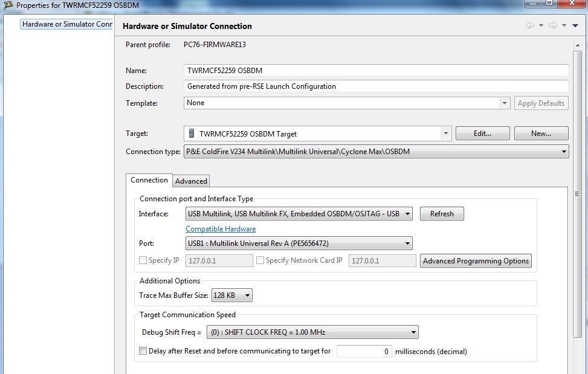Select Hardware or Simulator Connection tree item

coord(66,24)
